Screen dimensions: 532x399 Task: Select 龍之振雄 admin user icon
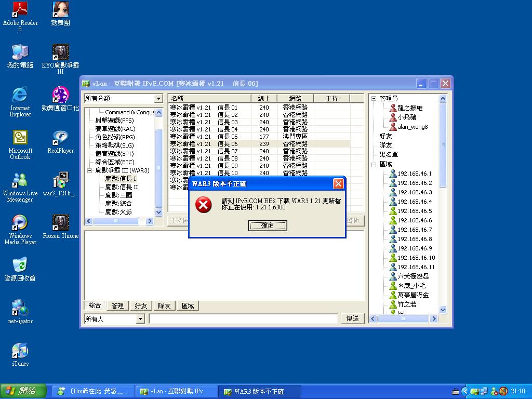coord(392,109)
